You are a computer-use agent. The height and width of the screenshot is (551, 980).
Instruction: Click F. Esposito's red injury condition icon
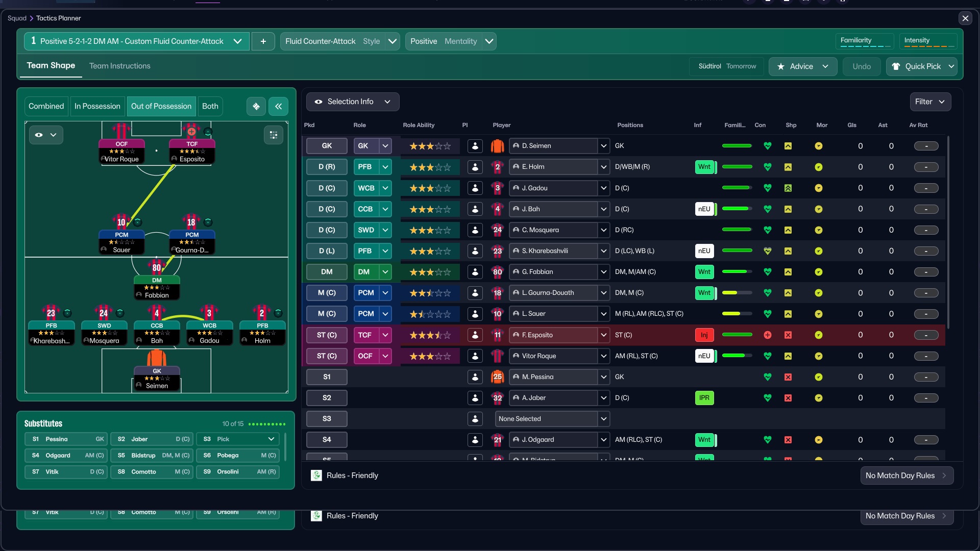coord(767,335)
